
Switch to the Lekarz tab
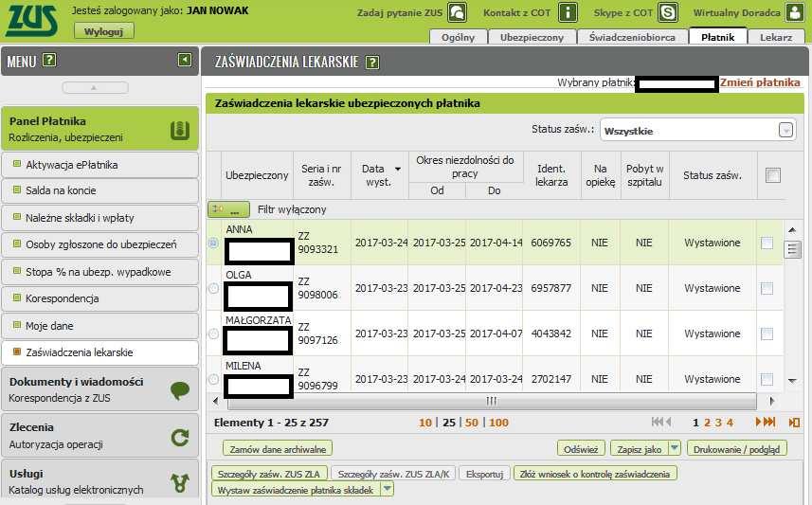[776, 37]
